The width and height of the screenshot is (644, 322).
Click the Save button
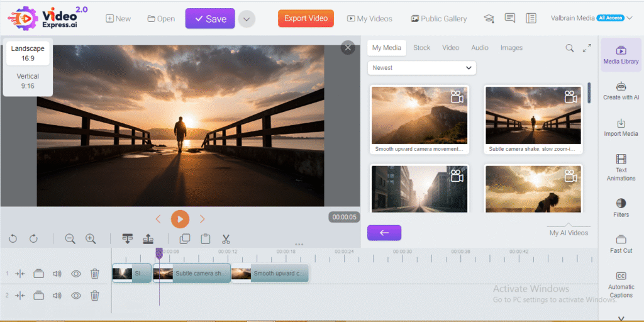pos(210,18)
